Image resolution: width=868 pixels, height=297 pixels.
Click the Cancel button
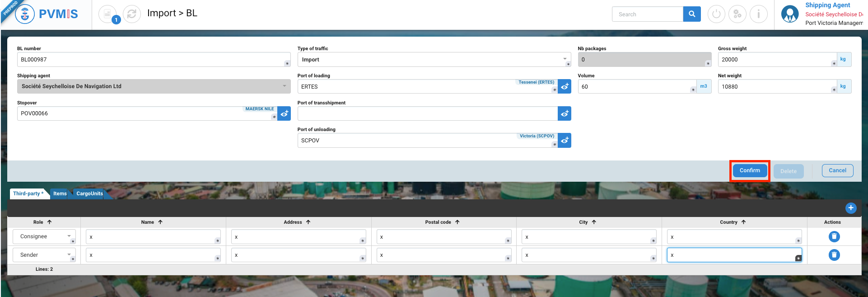point(837,170)
